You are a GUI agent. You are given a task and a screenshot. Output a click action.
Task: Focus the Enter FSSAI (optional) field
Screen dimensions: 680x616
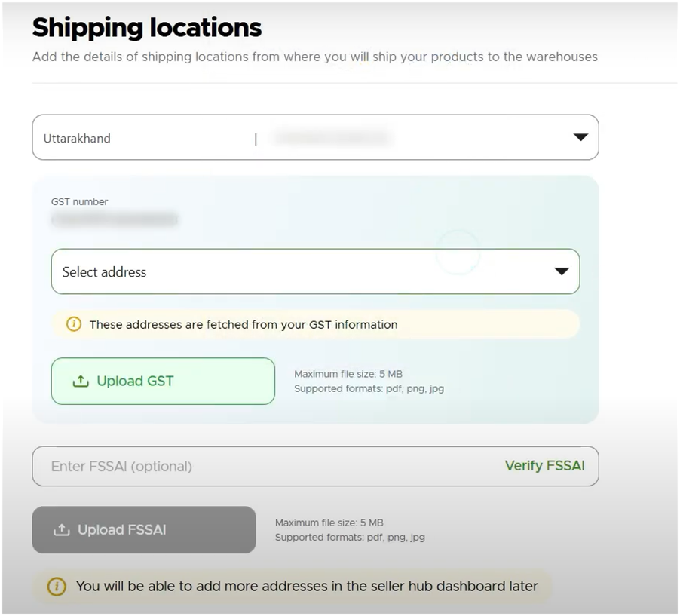315,467
